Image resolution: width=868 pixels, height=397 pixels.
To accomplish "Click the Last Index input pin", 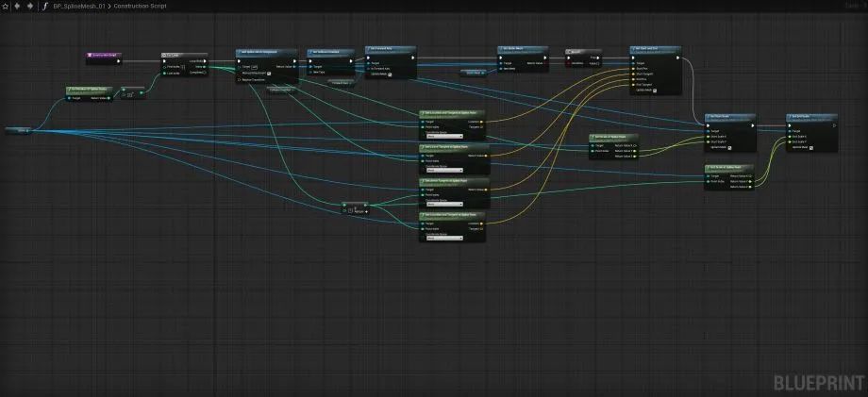I will click(164, 73).
